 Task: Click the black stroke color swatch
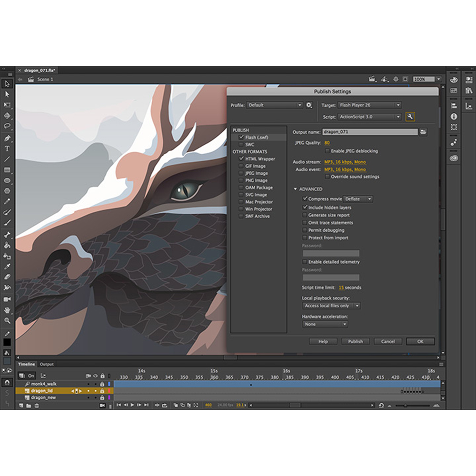coord(7,342)
